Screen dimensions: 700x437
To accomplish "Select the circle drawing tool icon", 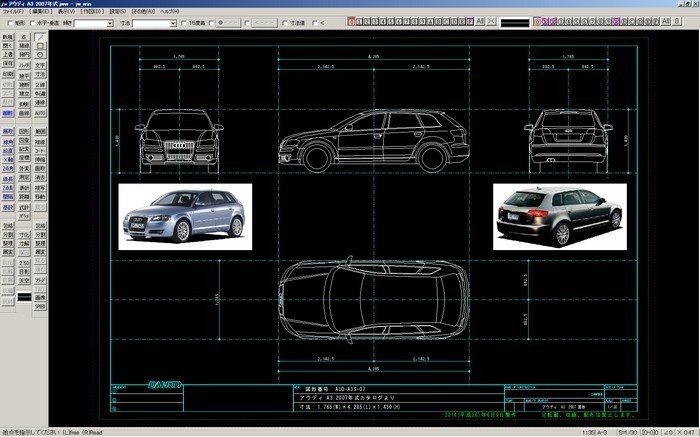I will pyautogui.click(x=40, y=54).
